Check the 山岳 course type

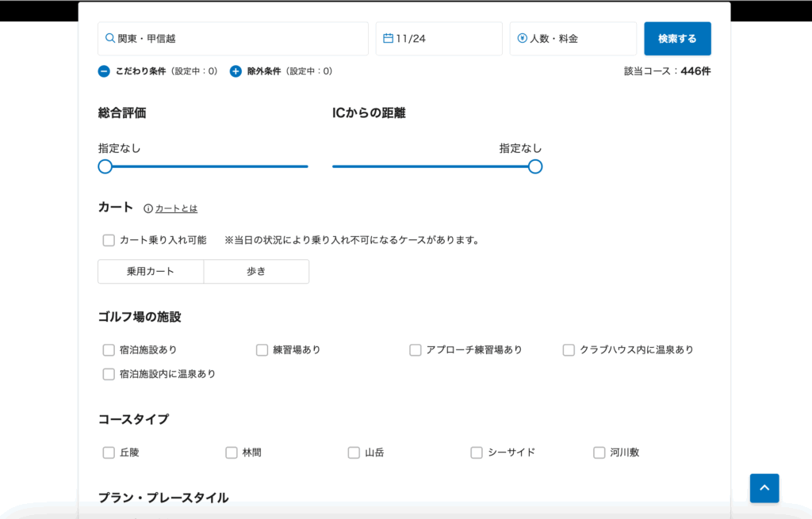pyautogui.click(x=354, y=452)
